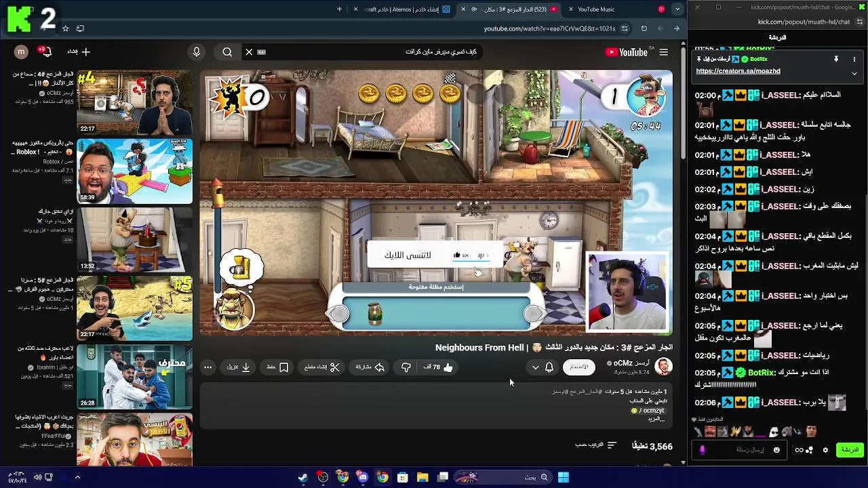Click the green chat send button in Kick
The height and width of the screenshot is (488, 868).
coord(850,450)
